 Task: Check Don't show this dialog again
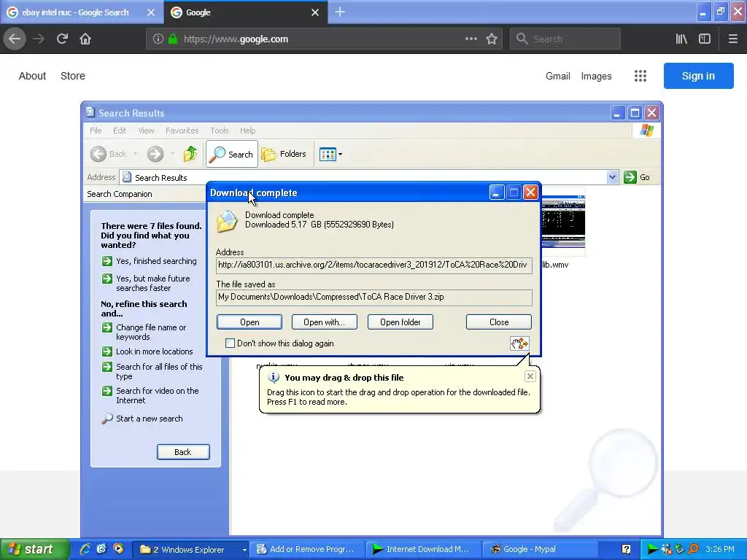230,343
